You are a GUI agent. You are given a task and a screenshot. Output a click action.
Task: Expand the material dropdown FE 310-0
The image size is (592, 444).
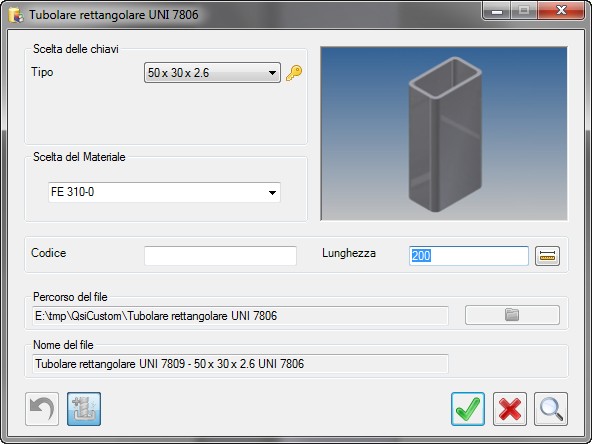pos(164,192)
